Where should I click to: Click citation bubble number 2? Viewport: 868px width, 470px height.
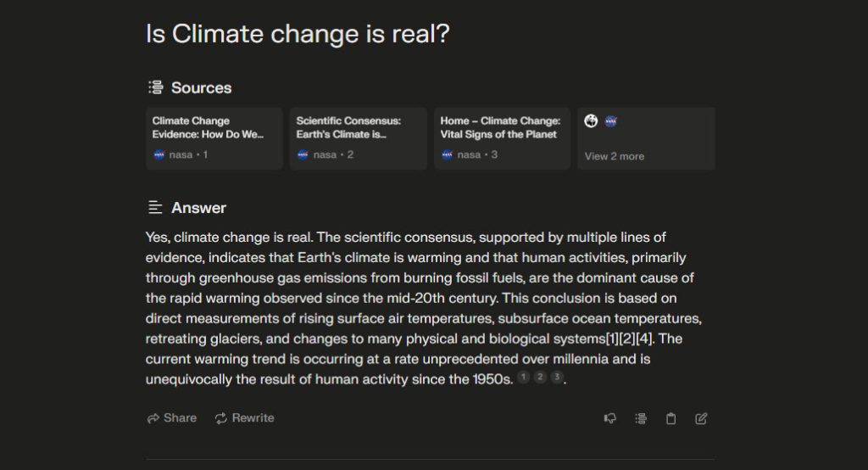point(540,378)
